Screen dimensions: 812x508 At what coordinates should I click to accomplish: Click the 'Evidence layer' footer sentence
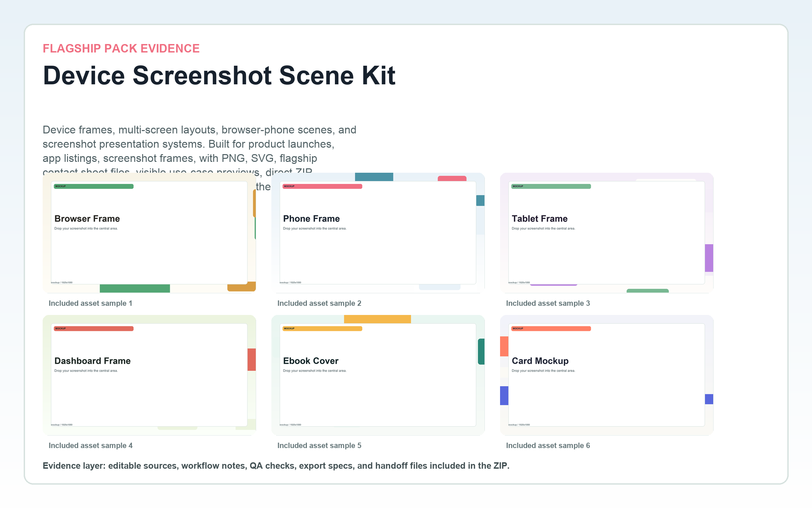click(276, 466)
